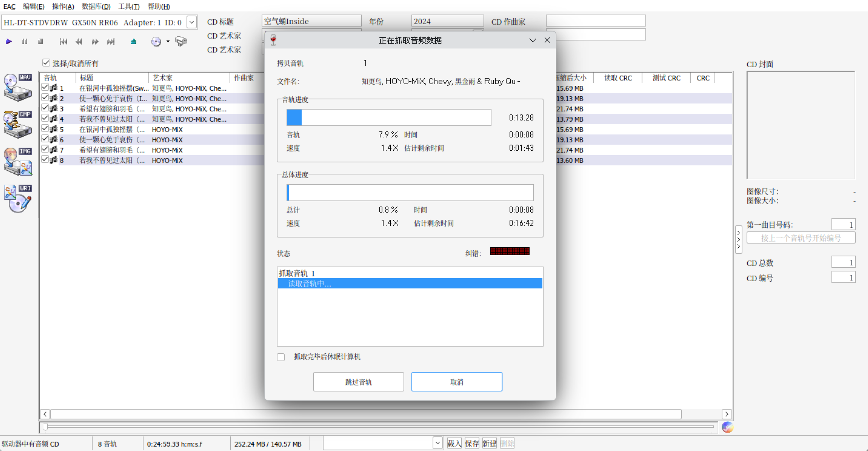Click the CD database query icon
Screen dimensions: 868x451
tap(156, 42)
